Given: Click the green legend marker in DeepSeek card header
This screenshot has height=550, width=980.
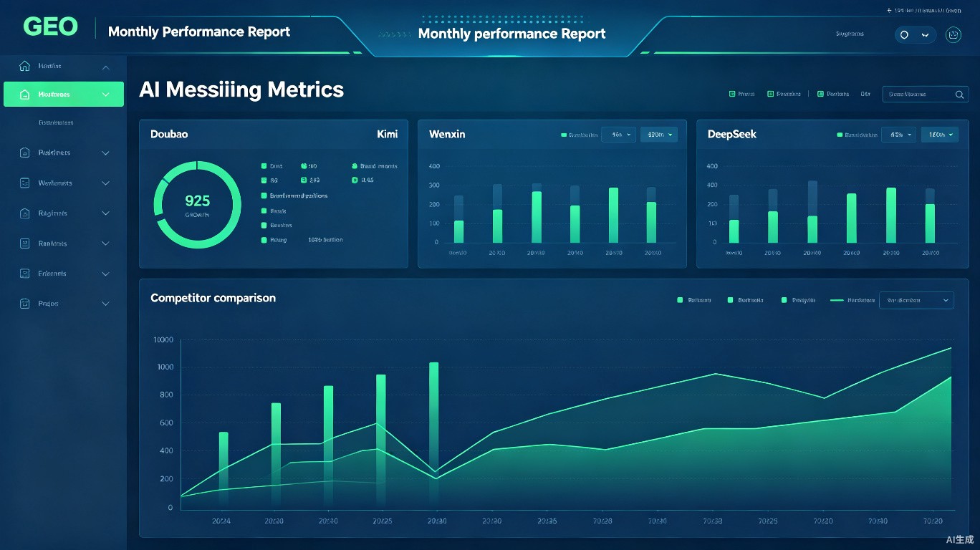Looking at the screenshot, I should tap(840, 135).
